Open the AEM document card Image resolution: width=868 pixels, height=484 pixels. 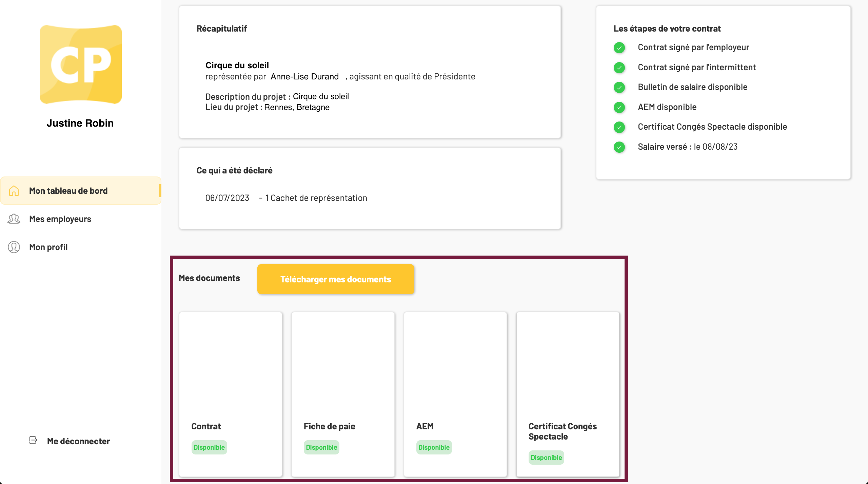coord(455,394)
